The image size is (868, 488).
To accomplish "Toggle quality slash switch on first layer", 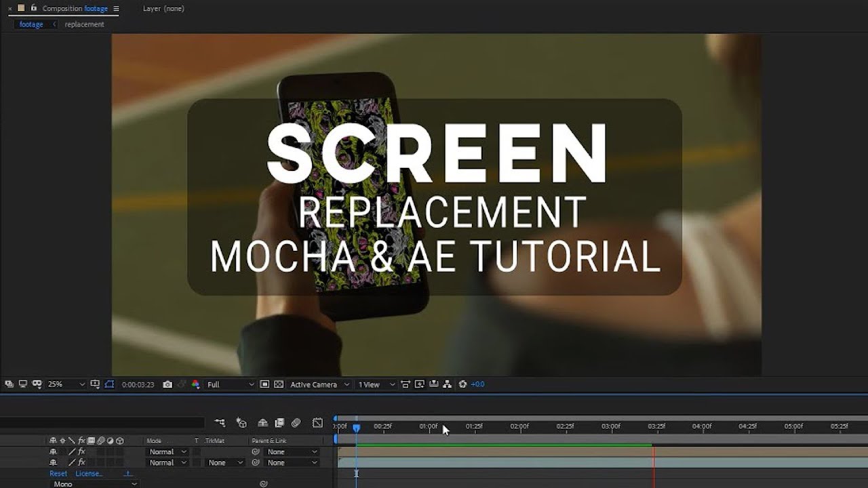I will (x=72, y=451).
